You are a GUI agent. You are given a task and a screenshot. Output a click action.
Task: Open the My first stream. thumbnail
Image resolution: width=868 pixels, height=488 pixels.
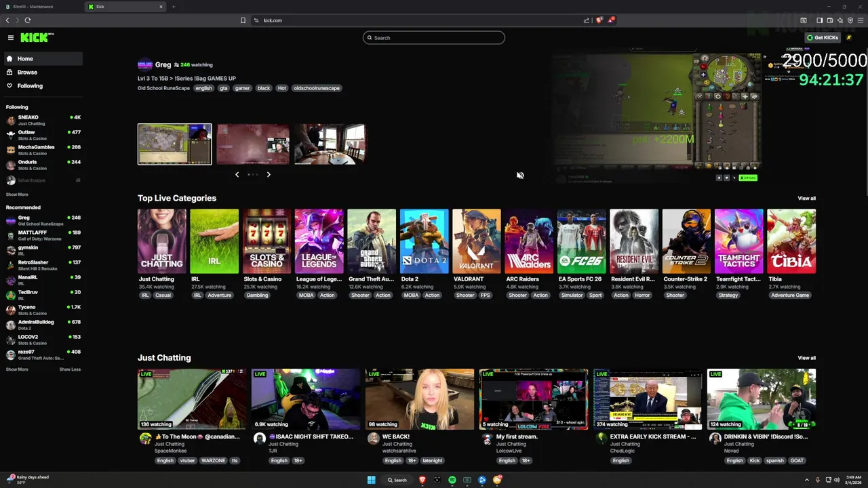pos(534,399)
